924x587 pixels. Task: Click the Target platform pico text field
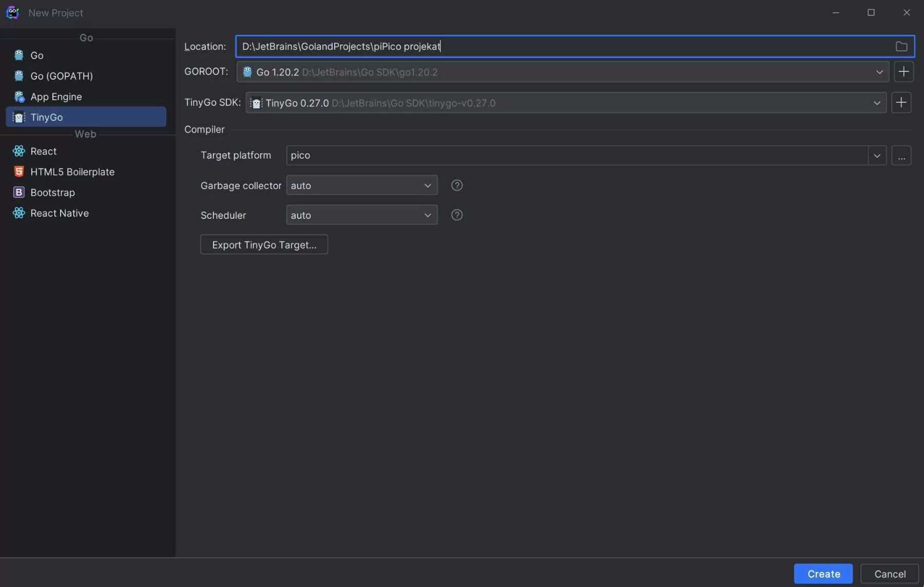[577, 155]
